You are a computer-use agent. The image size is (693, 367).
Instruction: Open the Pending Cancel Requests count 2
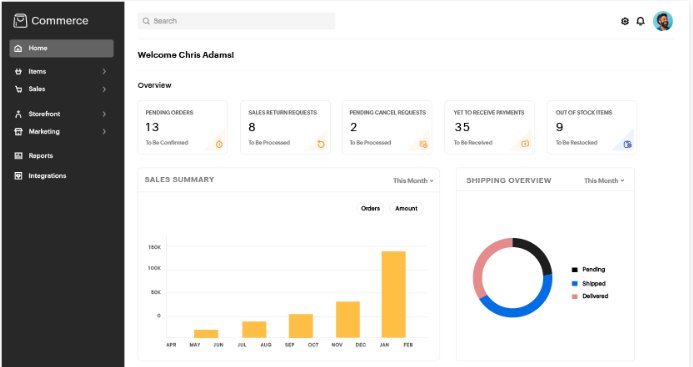pos(353,127)
